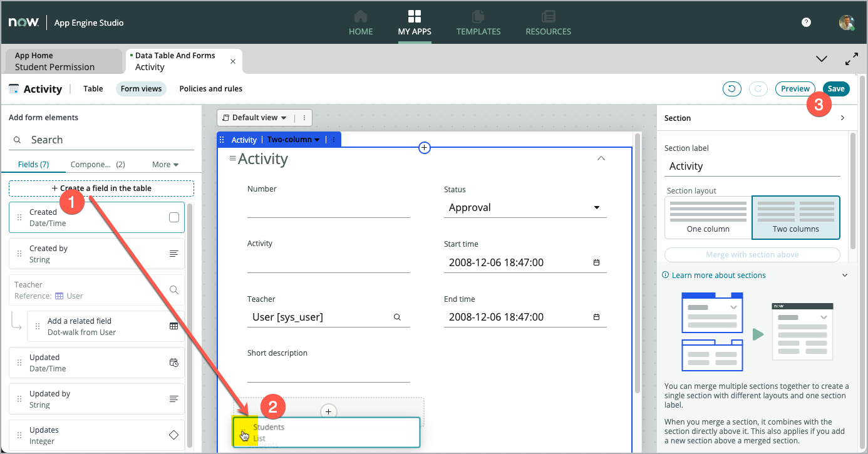This screenshot has width=868, height=454.
Task: Click the Short description input field
Action: (x=329, y=371)
